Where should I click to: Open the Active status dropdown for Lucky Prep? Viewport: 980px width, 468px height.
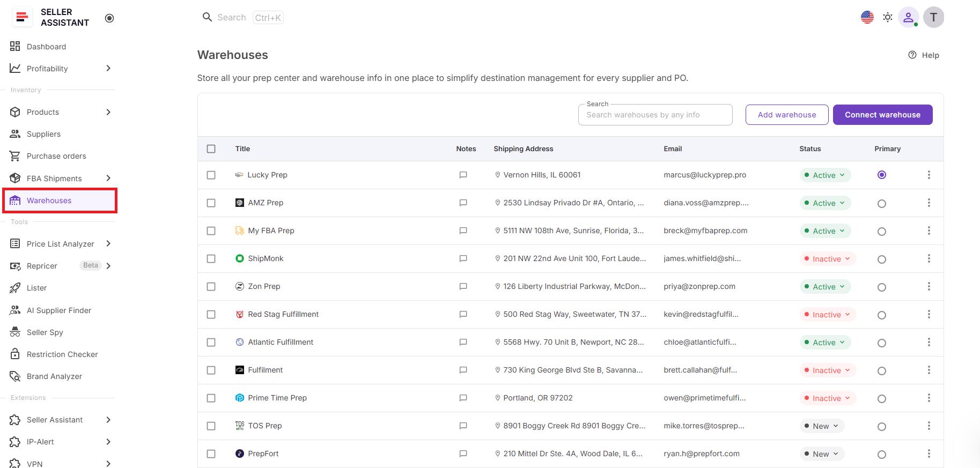(825, 175)
